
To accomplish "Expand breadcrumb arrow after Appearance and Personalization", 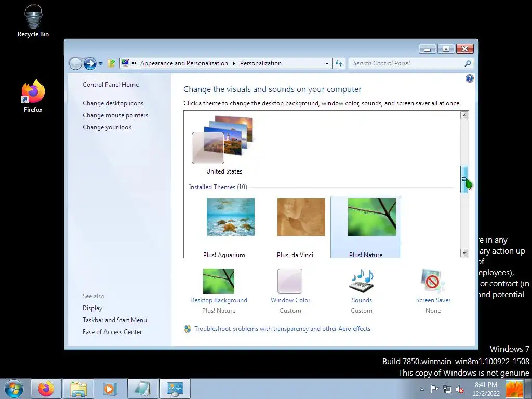I will (234, 63).
